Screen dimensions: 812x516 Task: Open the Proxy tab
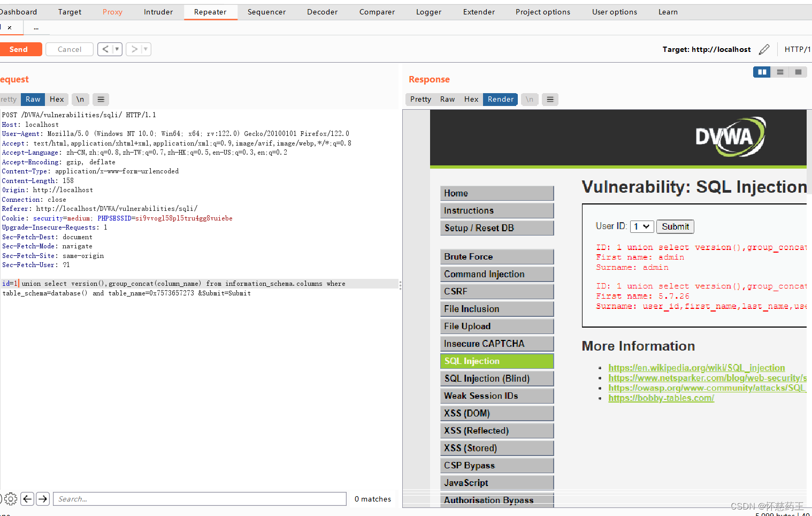click(x=112, y=12)
